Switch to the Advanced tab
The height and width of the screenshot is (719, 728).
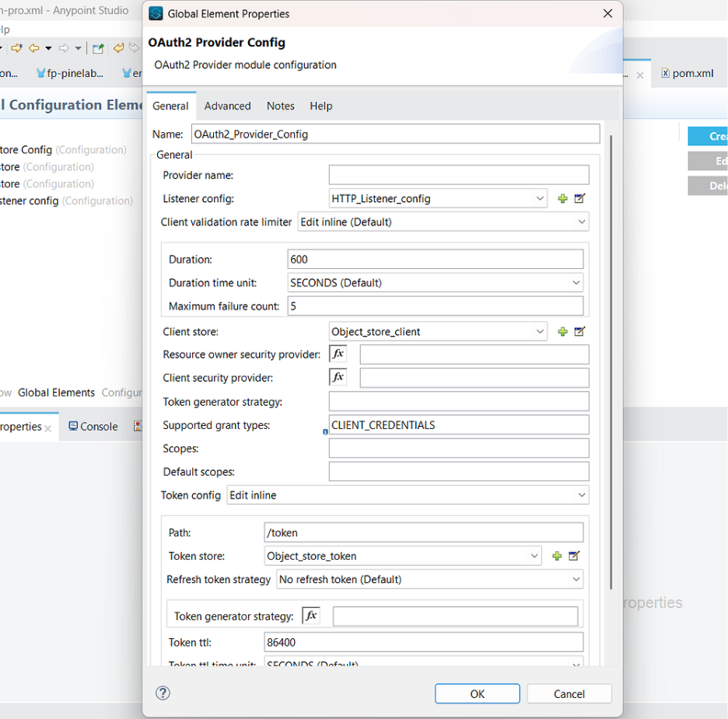227,106
